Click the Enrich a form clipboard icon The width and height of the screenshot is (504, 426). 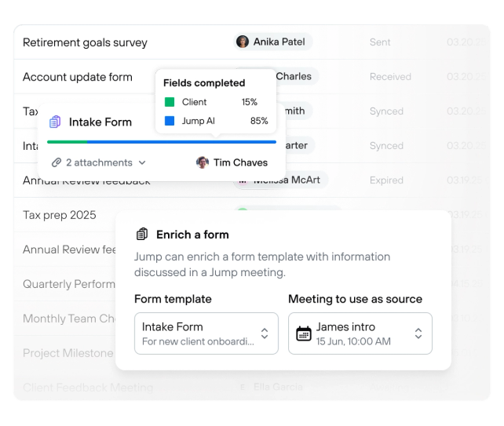pyautogui.click(x=142, y=234)
